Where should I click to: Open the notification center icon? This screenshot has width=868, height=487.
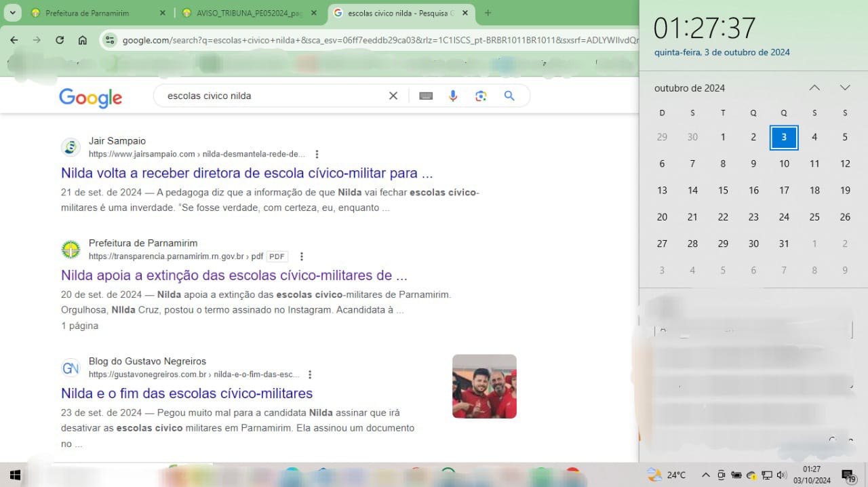coord(848,475)
